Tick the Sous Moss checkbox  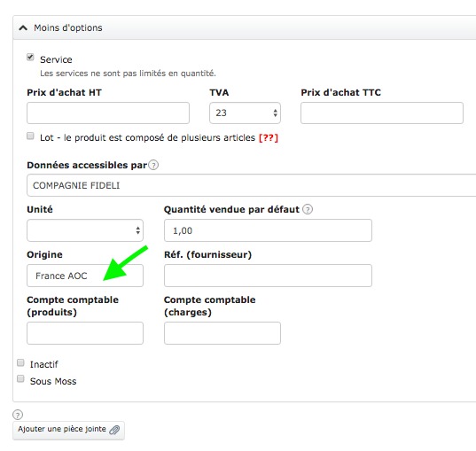(x=20, y=378)
